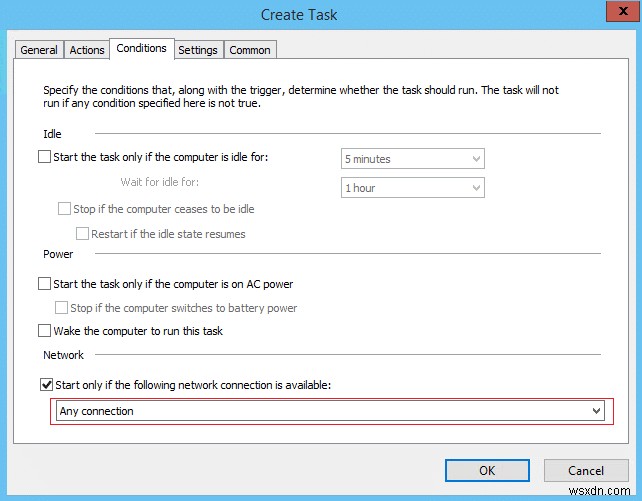Viewport: 642px width, 501px height.
Task: Click the Network section heading
Action: pos(63,355)
